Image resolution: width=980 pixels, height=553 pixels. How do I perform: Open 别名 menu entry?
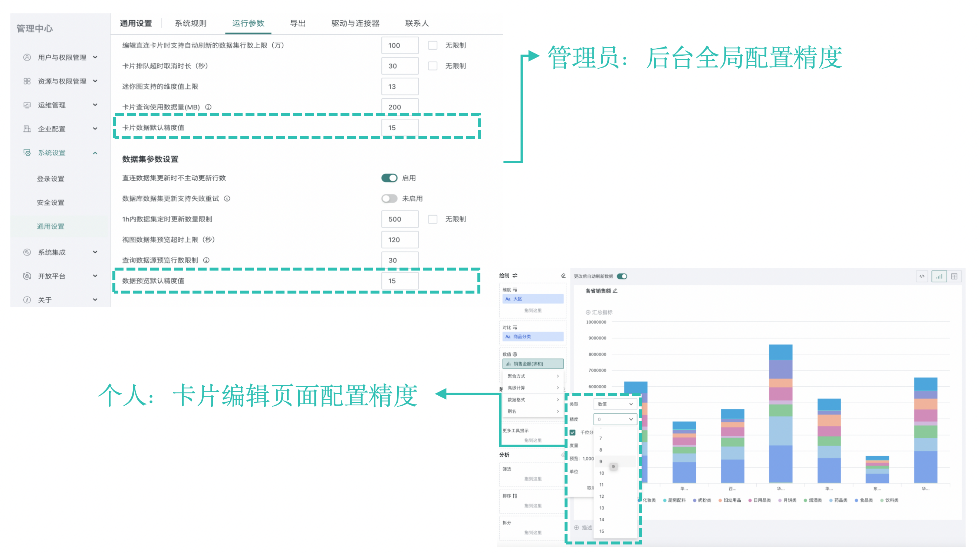(x=533, y=411)
